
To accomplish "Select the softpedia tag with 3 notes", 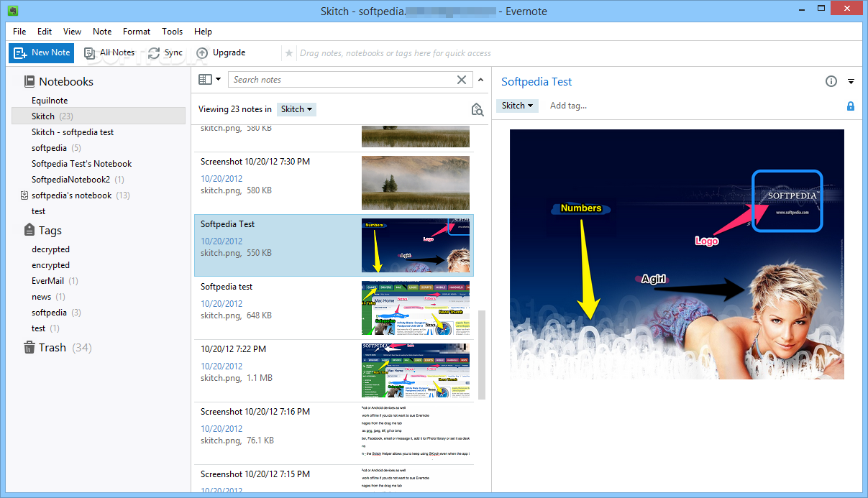I will tap(56, 313).
